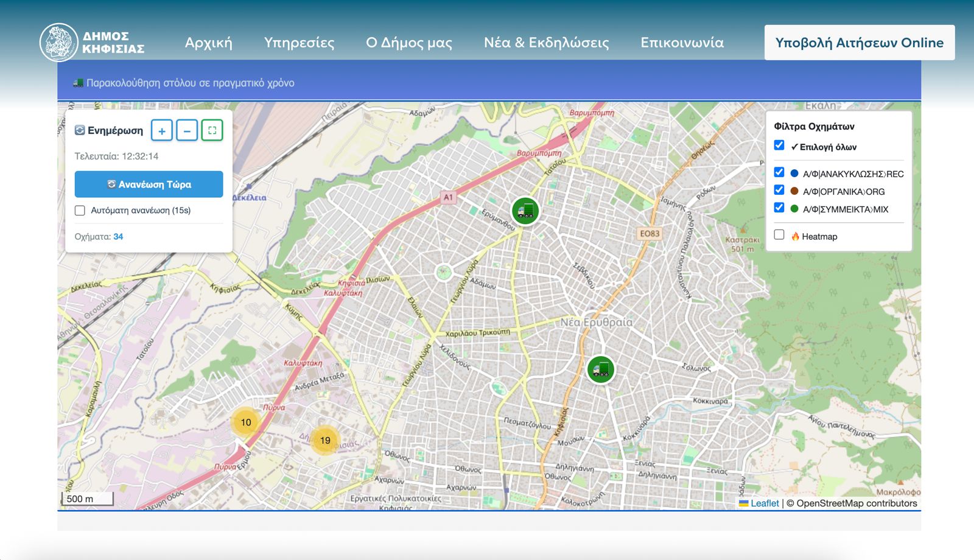This screenshot has height=560, width=974.
Task: Click the map zoom in plus button
Action: (162, 130)
